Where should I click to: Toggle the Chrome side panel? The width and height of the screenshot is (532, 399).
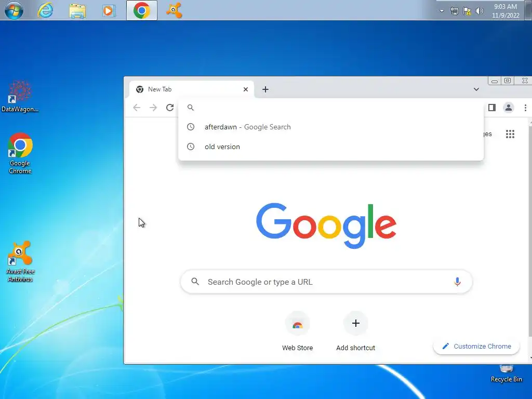tap(492, 108)
